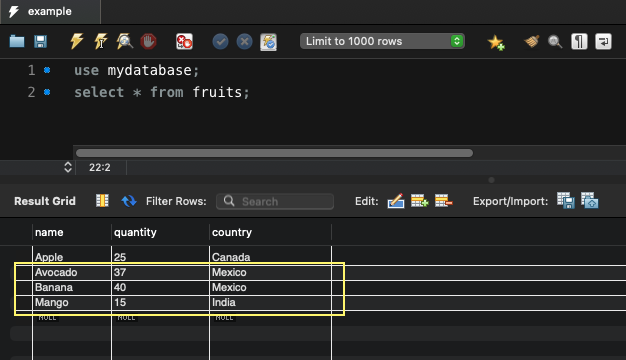This screenshot has width=626, height=360.
Task: Select Mexico cell in Avocado row
Action: coord(270,273)
